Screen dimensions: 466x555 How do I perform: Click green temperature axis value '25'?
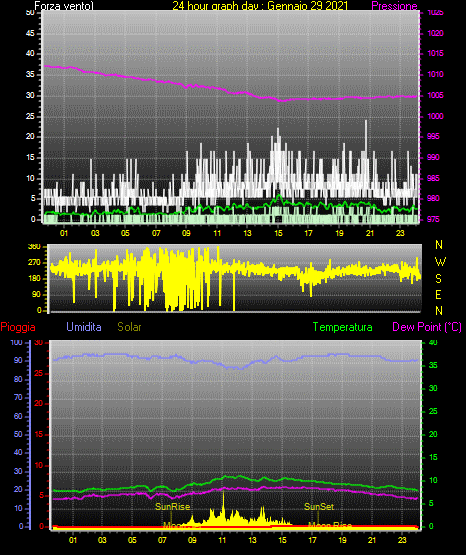[433, 411]
